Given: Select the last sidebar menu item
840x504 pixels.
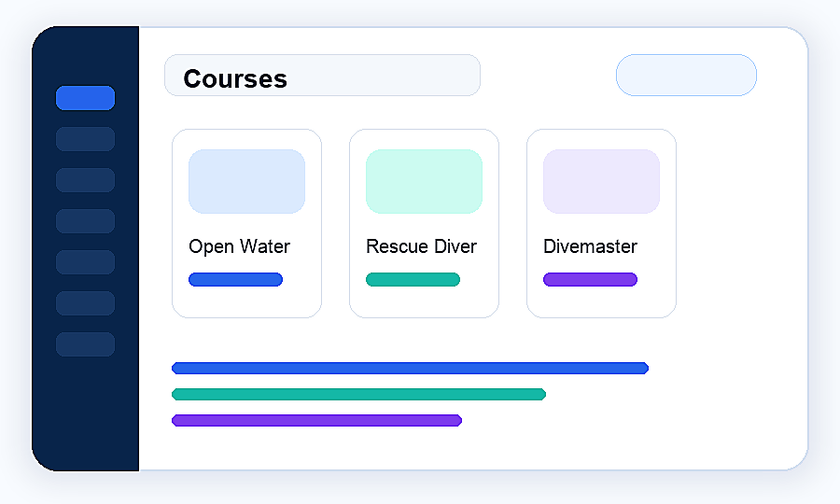Looking at the screenshot, I should (x=85, y=344).
